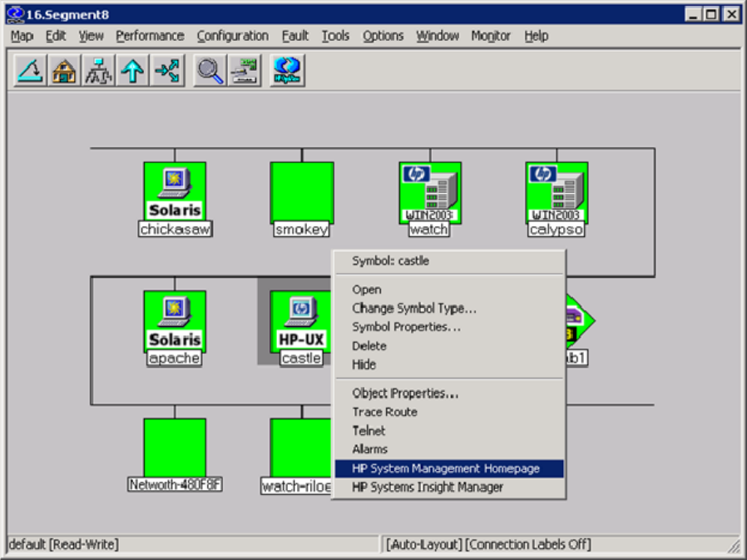Click the Parent submap up-arrow icon

[132, 71]
